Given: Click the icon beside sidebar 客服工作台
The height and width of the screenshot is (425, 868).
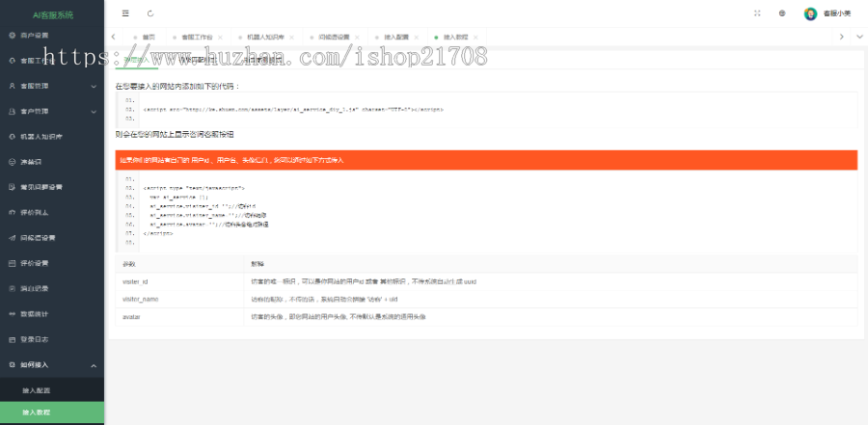Looking at the screenshot, I should point(13,61).
